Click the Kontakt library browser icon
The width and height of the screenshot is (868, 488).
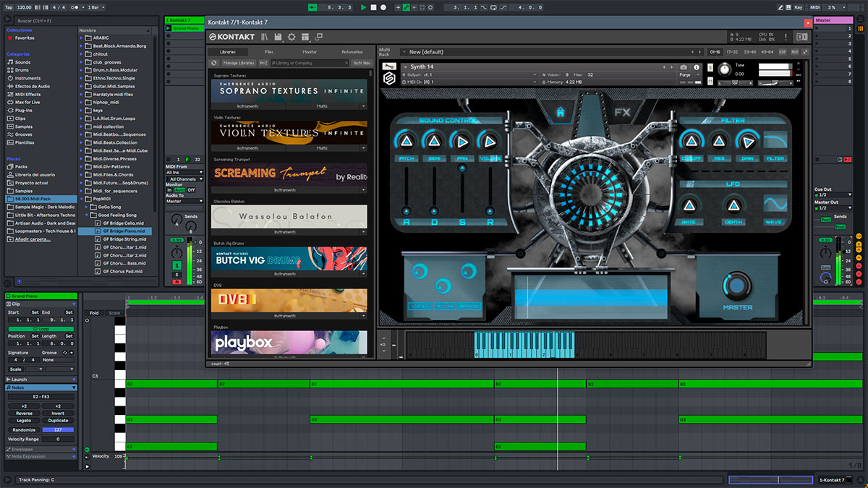point(265,37)
